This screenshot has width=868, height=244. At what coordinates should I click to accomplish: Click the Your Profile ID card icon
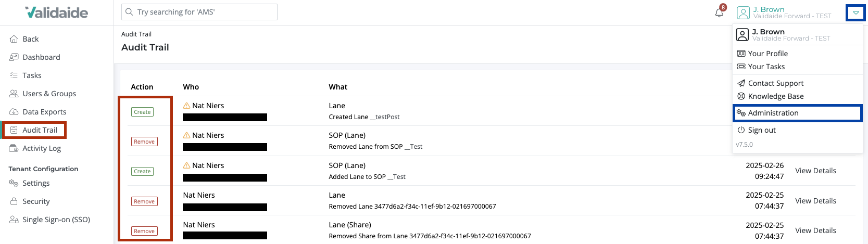(741, 54)
